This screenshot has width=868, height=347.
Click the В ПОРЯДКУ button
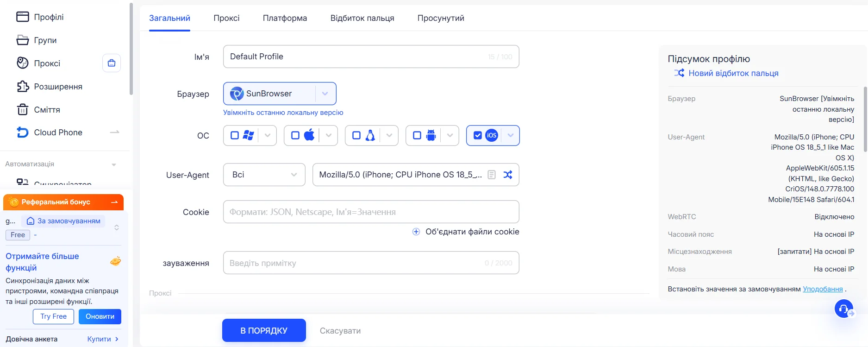[264, 330]
